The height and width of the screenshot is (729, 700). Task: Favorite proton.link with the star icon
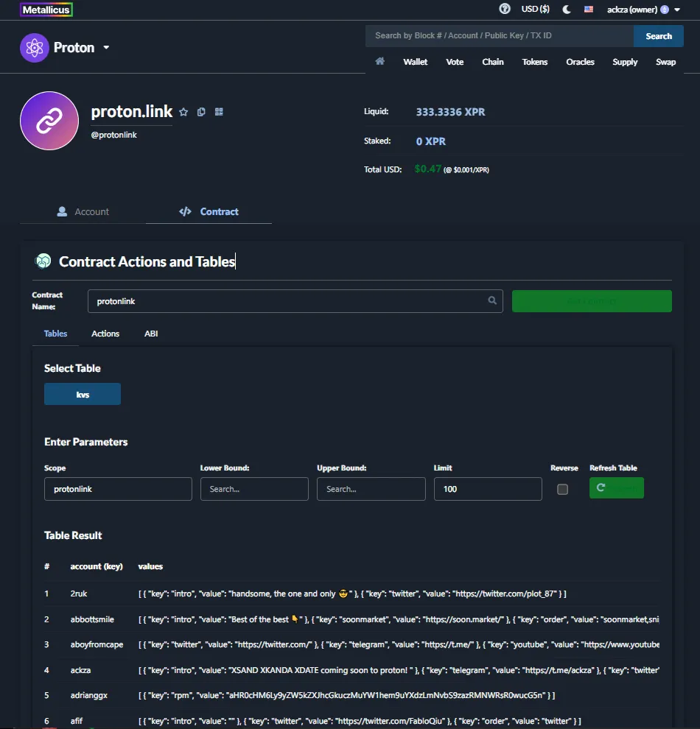pos(183,112)
